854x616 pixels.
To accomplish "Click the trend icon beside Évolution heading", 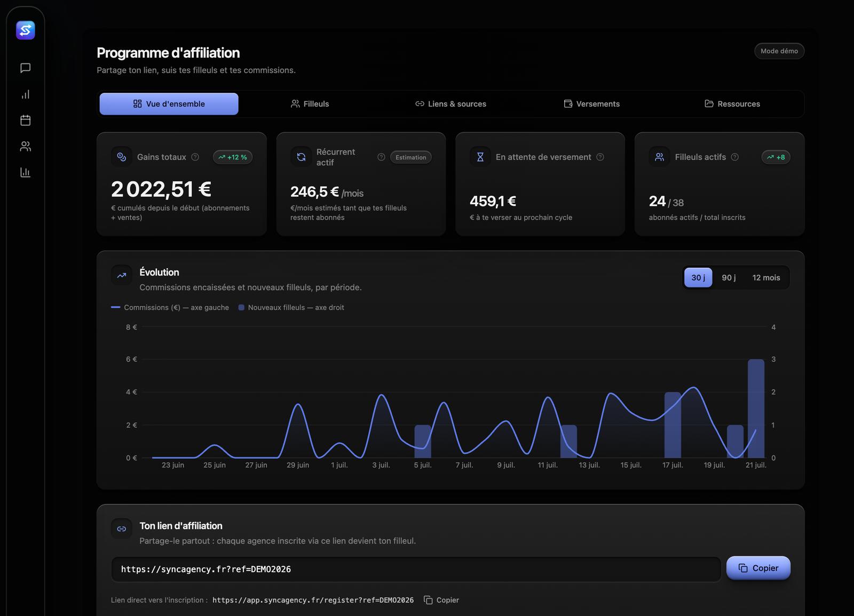I will [x=122, y=275].
